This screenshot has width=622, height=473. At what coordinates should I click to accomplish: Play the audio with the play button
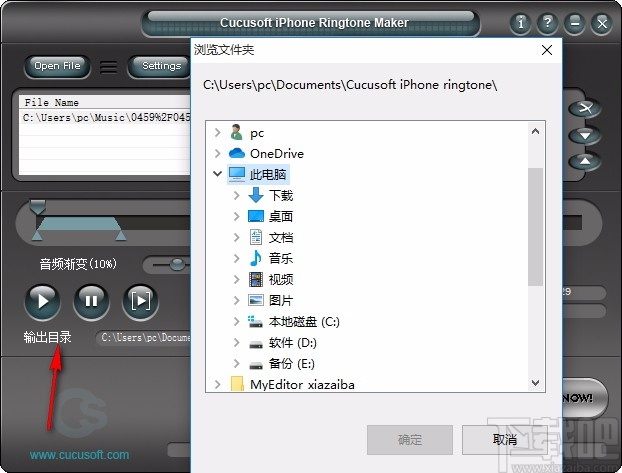pyautogui.click(x=42, y=302)
